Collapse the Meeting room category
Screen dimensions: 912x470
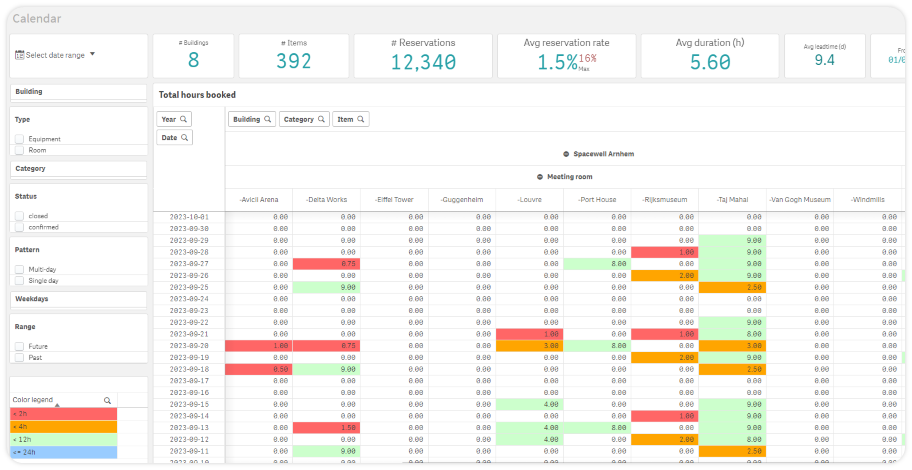(x=540, y=176)
